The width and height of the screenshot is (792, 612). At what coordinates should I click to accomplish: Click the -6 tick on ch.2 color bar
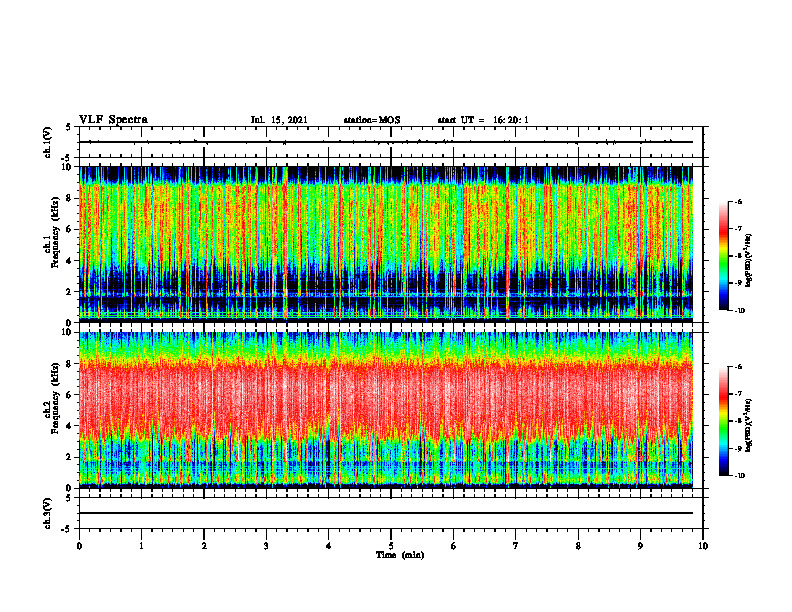pyautogui.click(x=739, y=367)
